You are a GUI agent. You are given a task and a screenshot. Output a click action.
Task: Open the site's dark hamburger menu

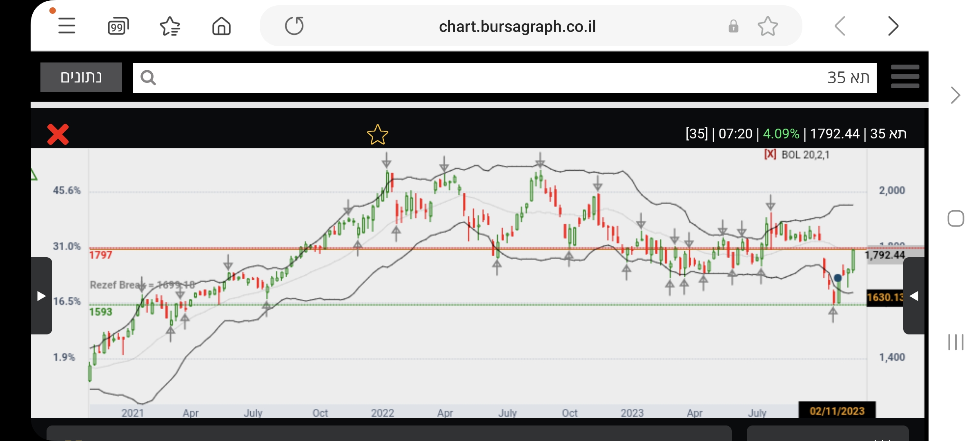905,77
